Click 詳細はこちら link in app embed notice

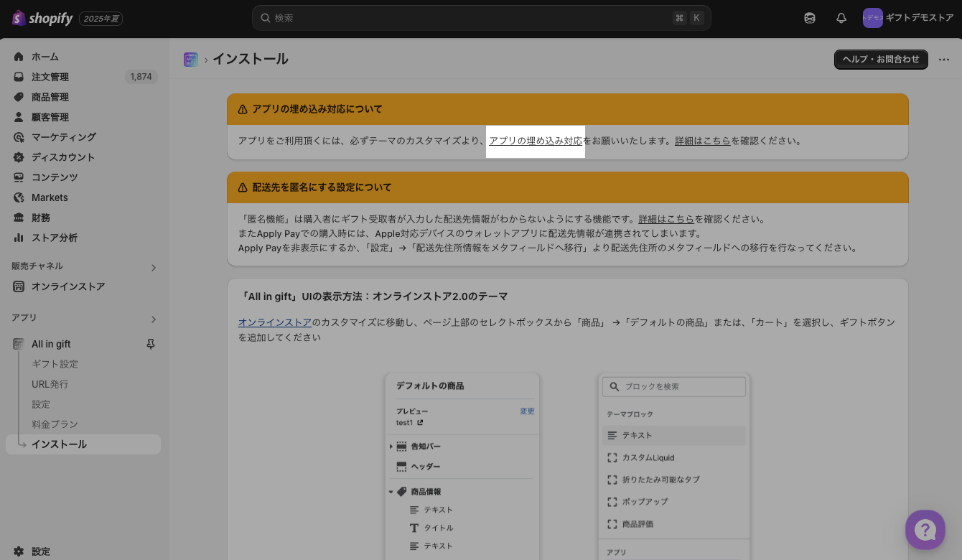(703, 141)
